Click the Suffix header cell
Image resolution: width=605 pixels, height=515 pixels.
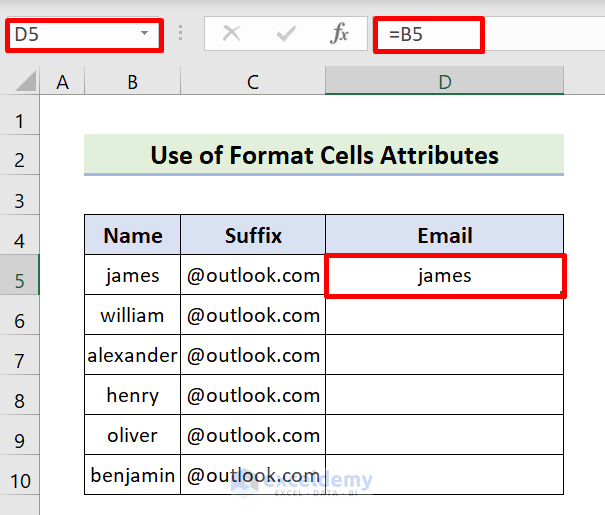[x=252, y=236]
